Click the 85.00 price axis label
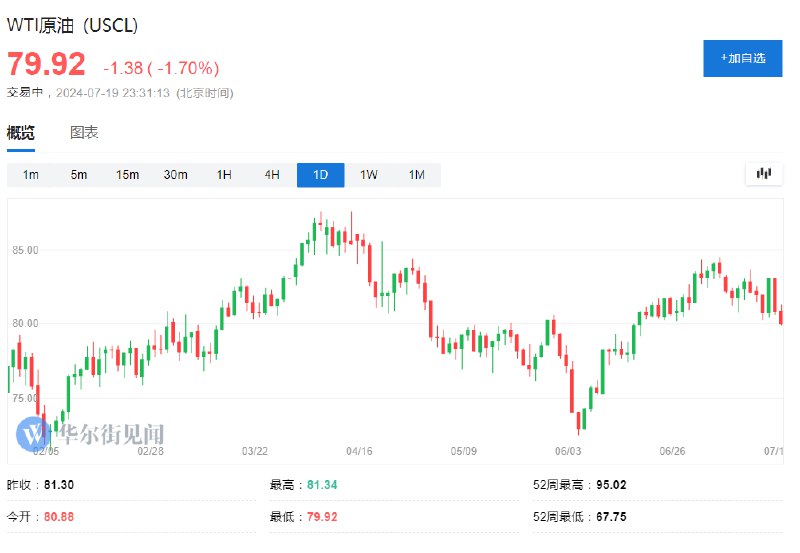 [26, 250]
